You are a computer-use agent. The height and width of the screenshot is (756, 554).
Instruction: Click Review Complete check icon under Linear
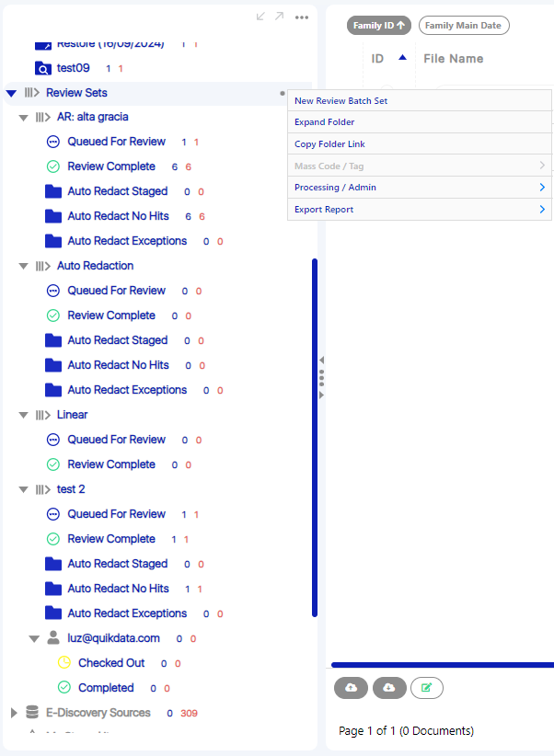coord(53,464)
